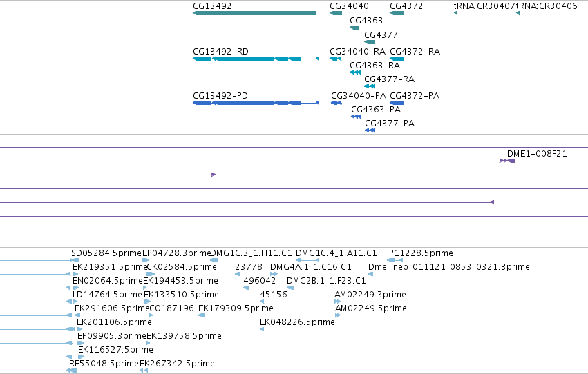Image resolution: width=588 pixels, height=374 pixels.
Task: Open the CG34040-RA transcript label
Action: [x=357, y=51]
